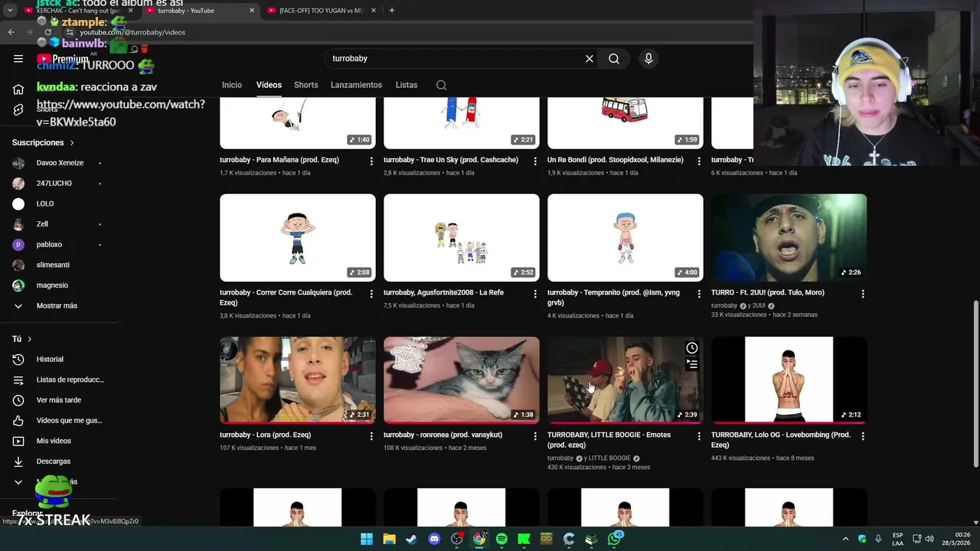Screen dimensions: 980x551
Task: Close the turrobaby - YouTube browser tab
Action: coord(252,11)
